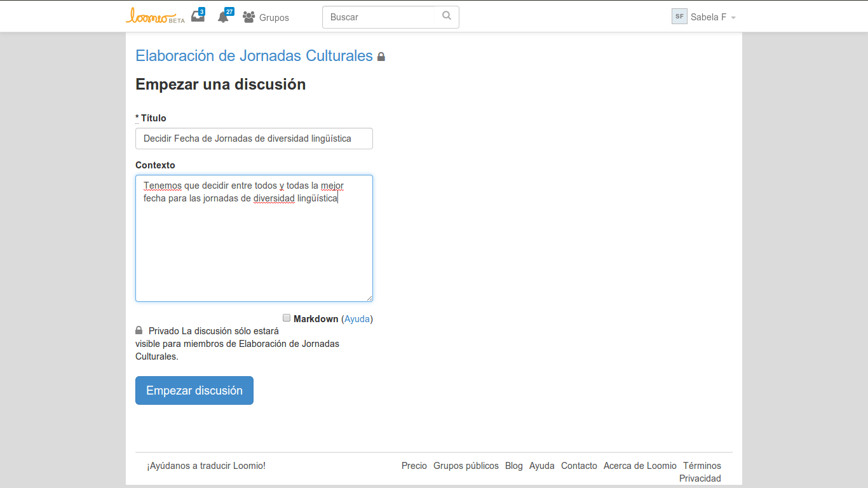Click the Privado lock icon
The width and height of the screenshot is (868, 488).
139,330
